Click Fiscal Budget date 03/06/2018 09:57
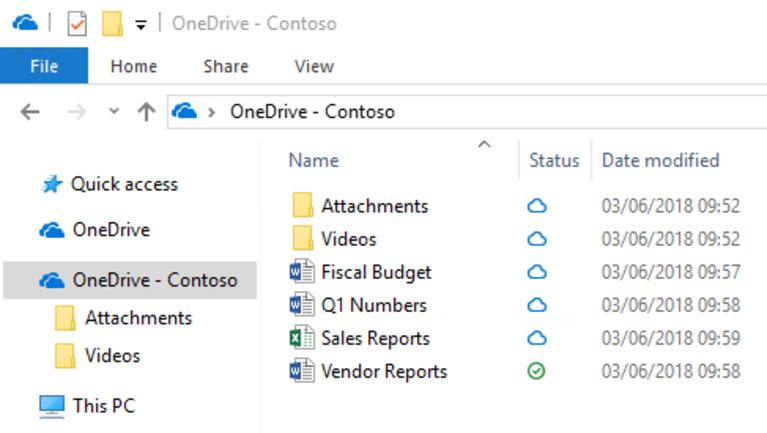The height and width of the screenshot is (433, 767). 671,272
